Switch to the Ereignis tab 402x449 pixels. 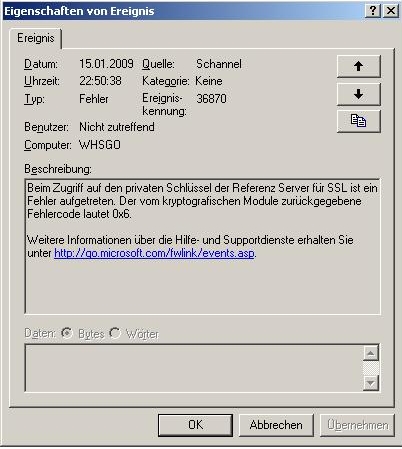coord(36,38)
